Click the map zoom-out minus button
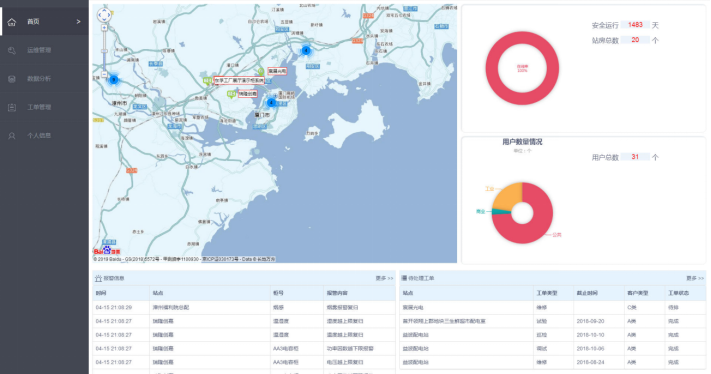 [104, 74]
